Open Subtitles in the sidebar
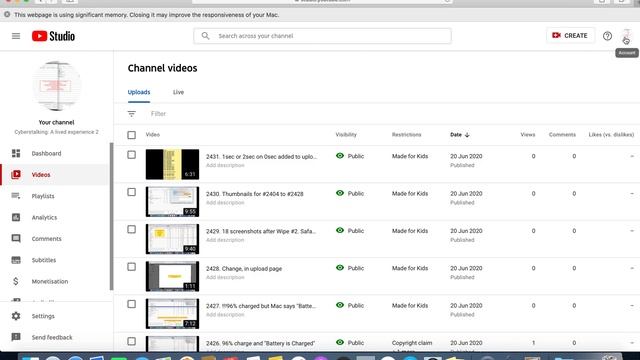 44,260
